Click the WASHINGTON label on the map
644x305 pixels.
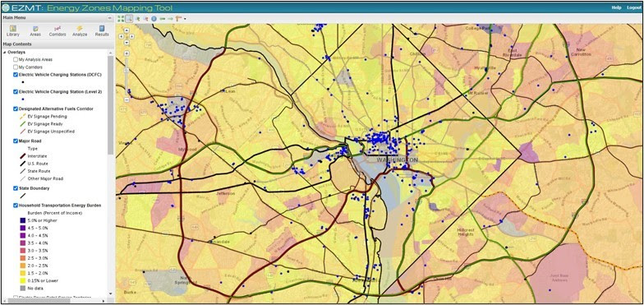398,159
